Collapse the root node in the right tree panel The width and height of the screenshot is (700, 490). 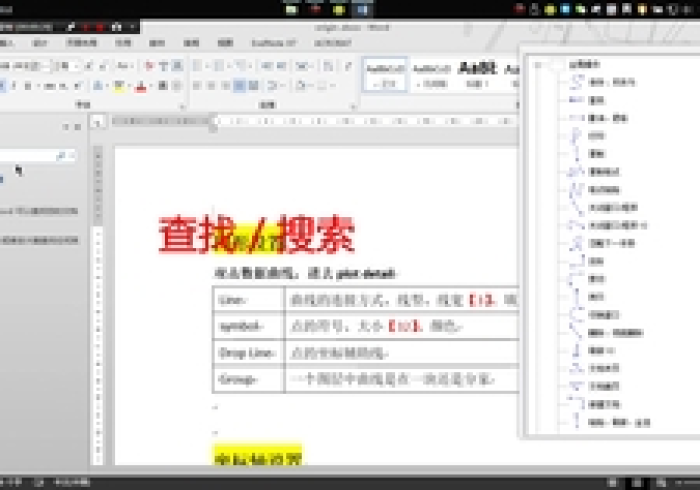538,65
